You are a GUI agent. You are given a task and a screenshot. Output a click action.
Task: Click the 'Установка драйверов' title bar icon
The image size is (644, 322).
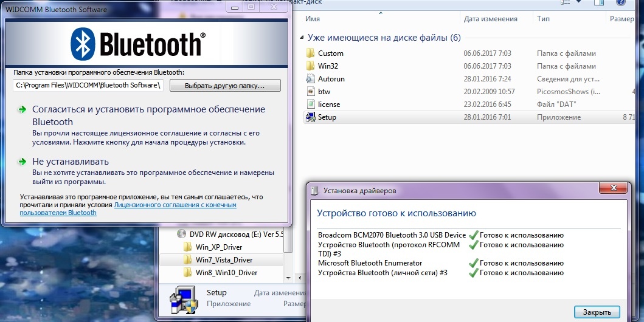314,190
